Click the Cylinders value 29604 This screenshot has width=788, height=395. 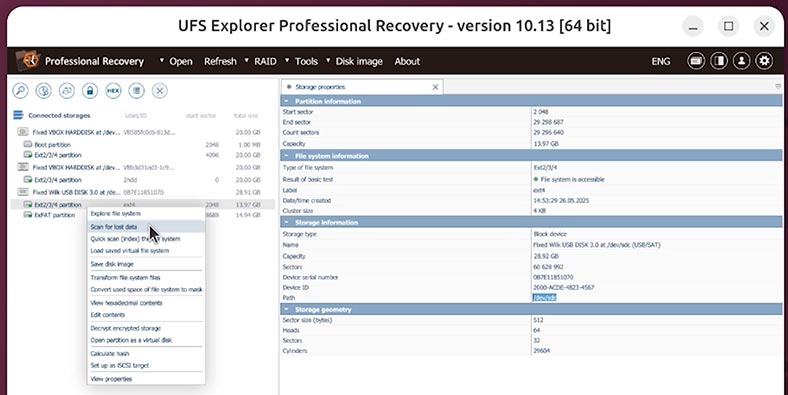pos(541,351)
